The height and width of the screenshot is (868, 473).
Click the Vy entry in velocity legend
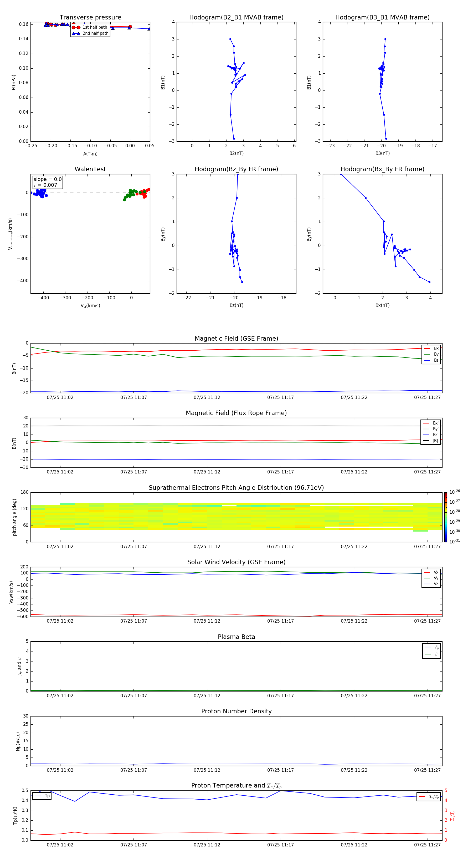(431, 578)
